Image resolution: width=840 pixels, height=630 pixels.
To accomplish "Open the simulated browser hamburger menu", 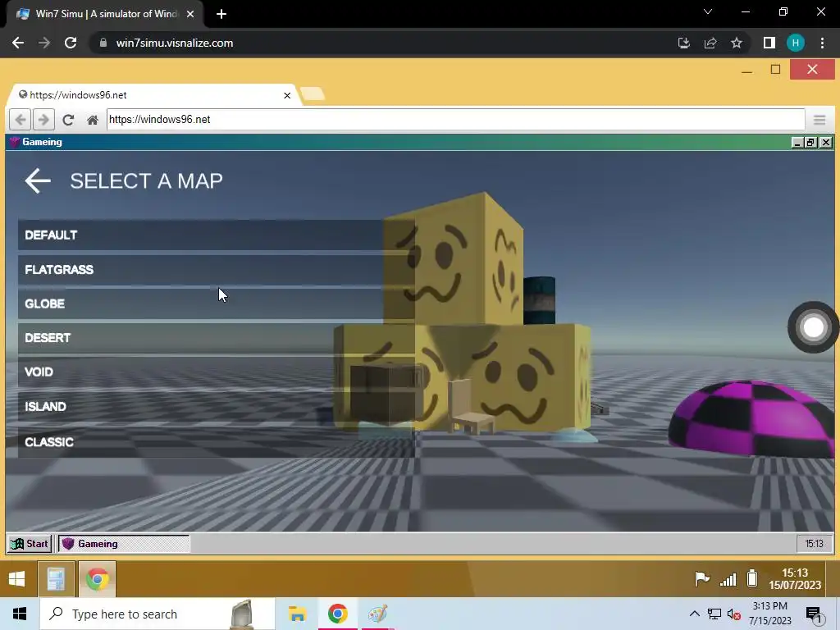I will click(x=819, y=120).
